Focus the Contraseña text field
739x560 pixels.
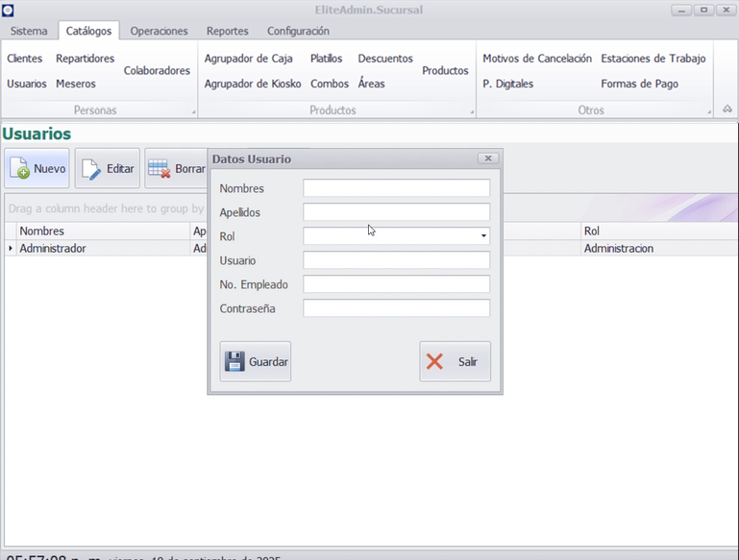(x=396, y=308)
